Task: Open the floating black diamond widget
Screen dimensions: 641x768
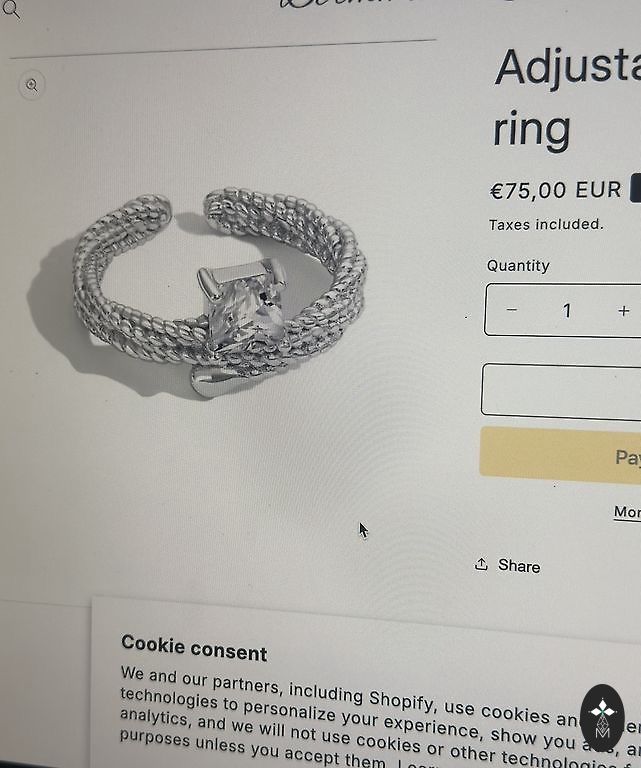Action: tap(602, 718)
